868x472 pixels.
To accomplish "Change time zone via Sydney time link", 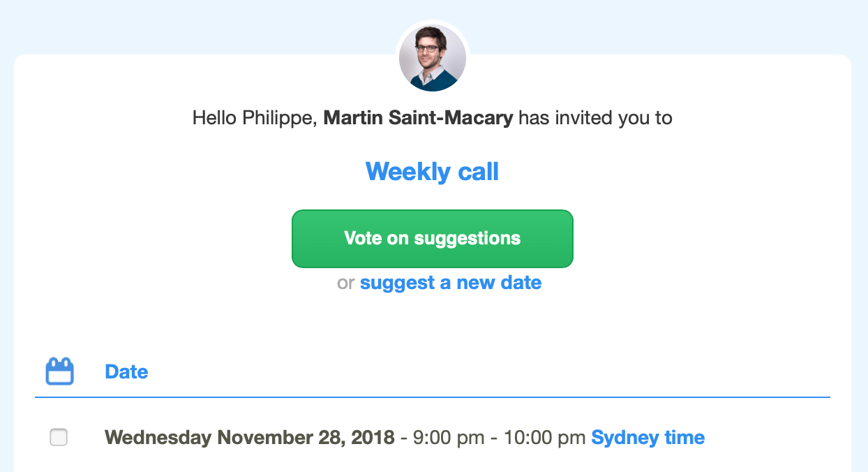I will (648, 438).
